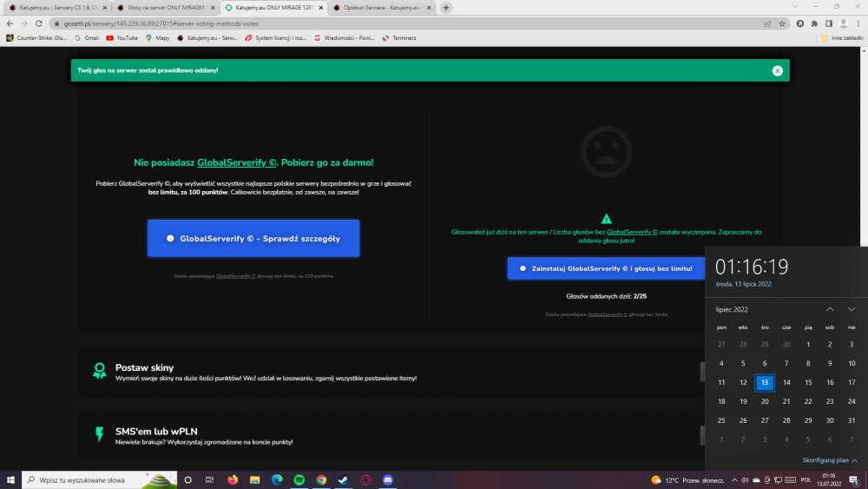
Task: Open Opera from taskbar
Action: (365, 480)
